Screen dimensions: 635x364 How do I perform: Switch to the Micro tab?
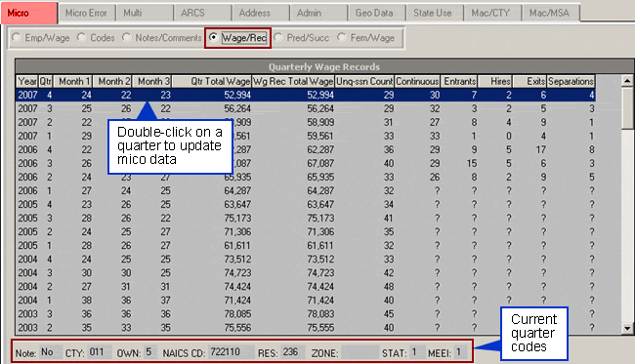click(29, 13)
